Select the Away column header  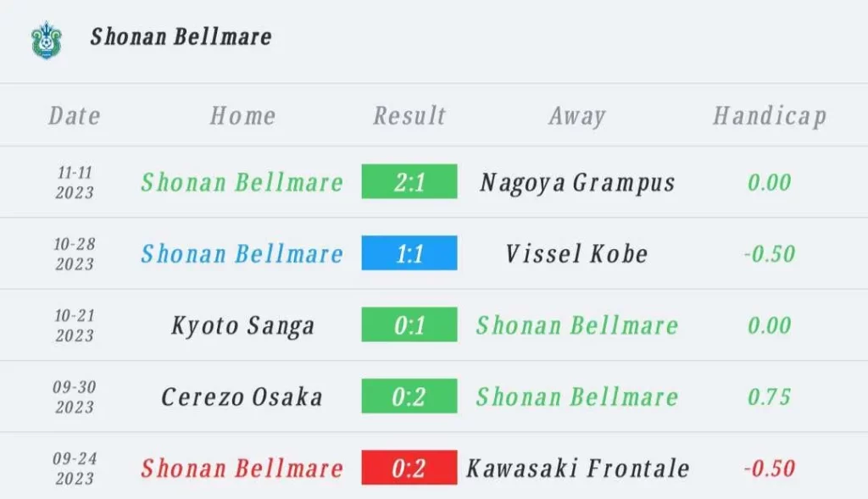pos(577,116)
